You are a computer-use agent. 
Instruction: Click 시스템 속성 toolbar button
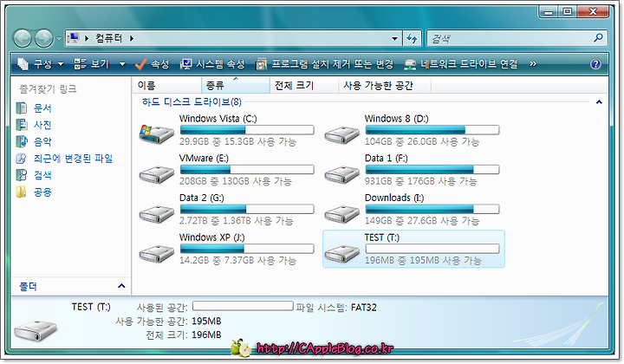212,64
